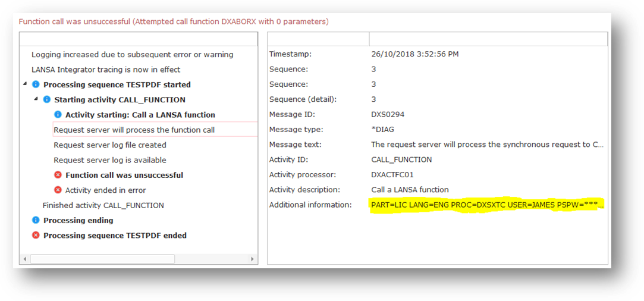Select 'Request server log is available' row
The width and height of the screenshot is (644, 301).
(110, 160)
